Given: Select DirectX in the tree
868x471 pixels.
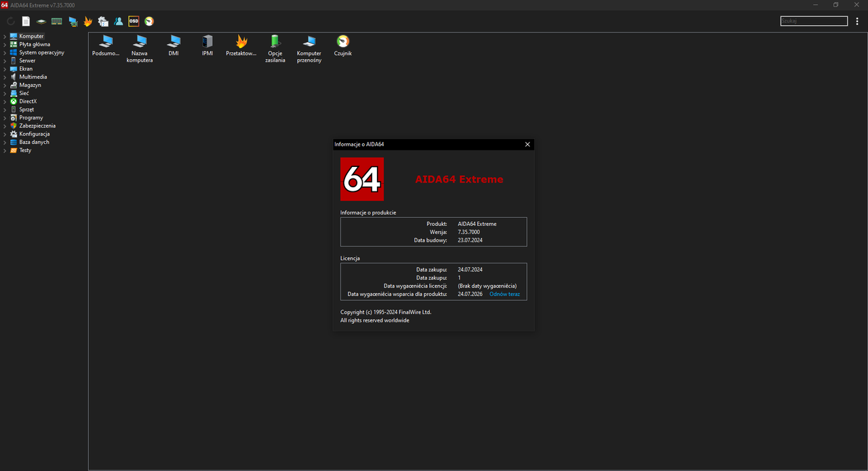Looking at the screenshot, I should tap(28, 101).
